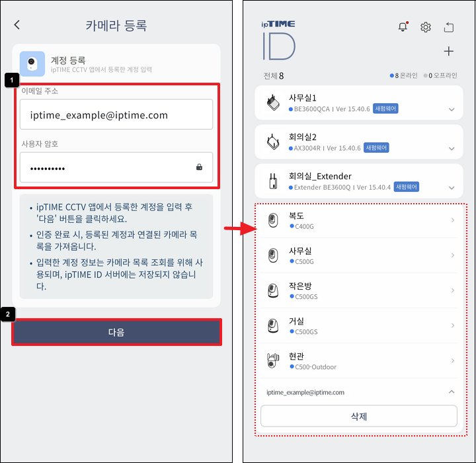Open settings gear icon

[x=426, y=27]
